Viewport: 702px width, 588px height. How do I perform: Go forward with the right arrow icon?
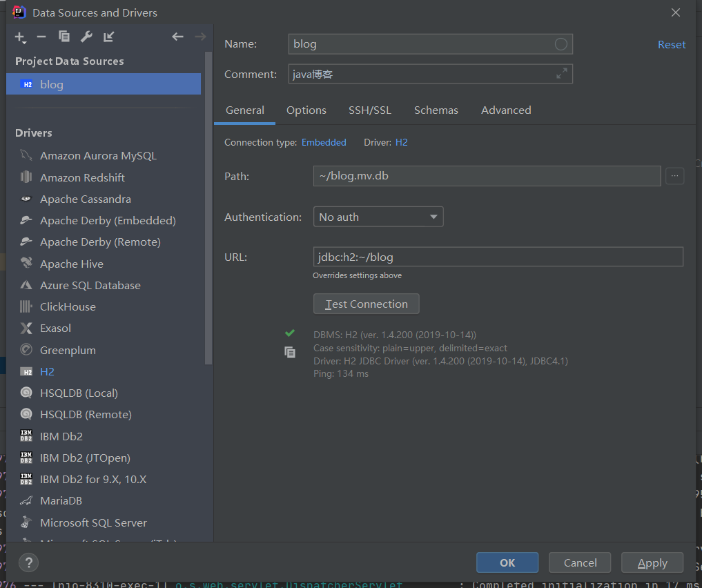(x=200, y=37)
